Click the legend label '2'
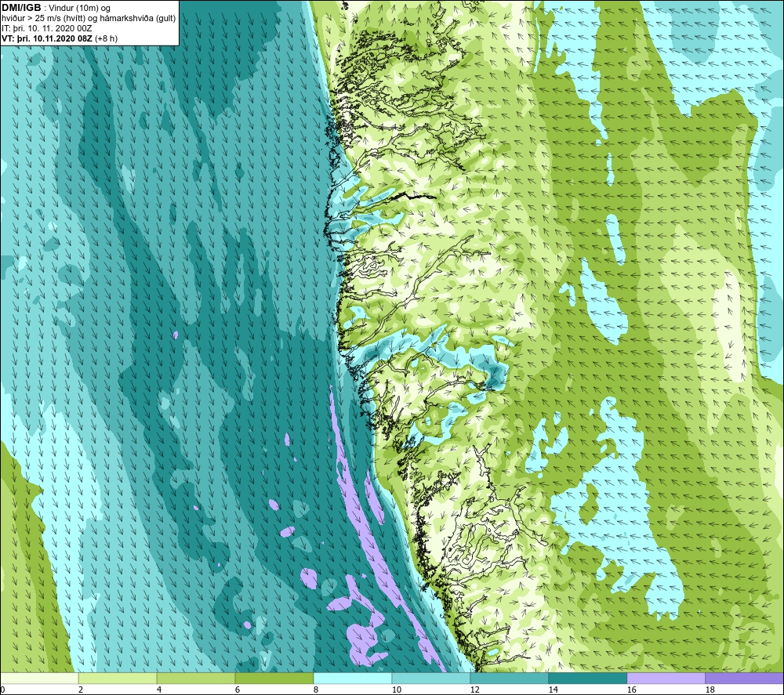This screenshot has width=784, height=695. click(81, 690)
